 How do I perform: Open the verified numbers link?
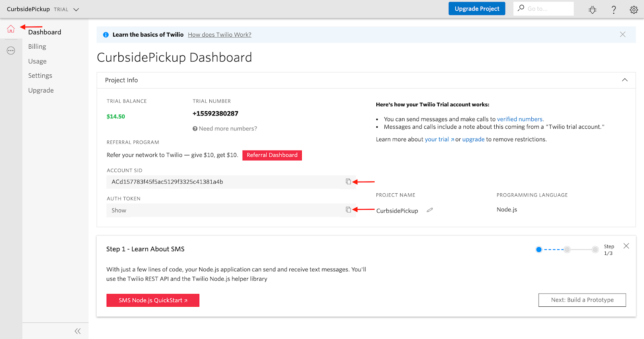520,119
